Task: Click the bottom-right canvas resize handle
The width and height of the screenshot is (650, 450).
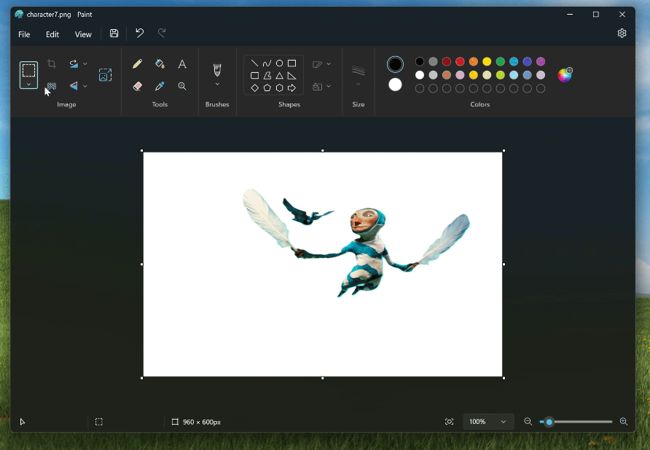Action: pyautogui.click(x=504, y=378)
